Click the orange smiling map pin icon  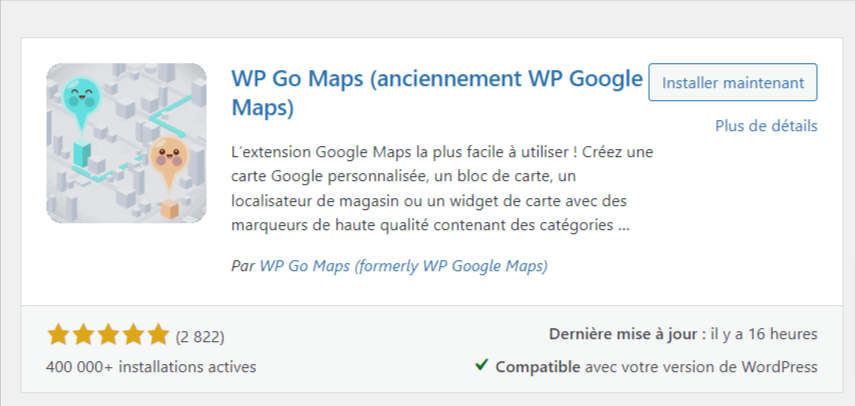(x=167, y=160)
